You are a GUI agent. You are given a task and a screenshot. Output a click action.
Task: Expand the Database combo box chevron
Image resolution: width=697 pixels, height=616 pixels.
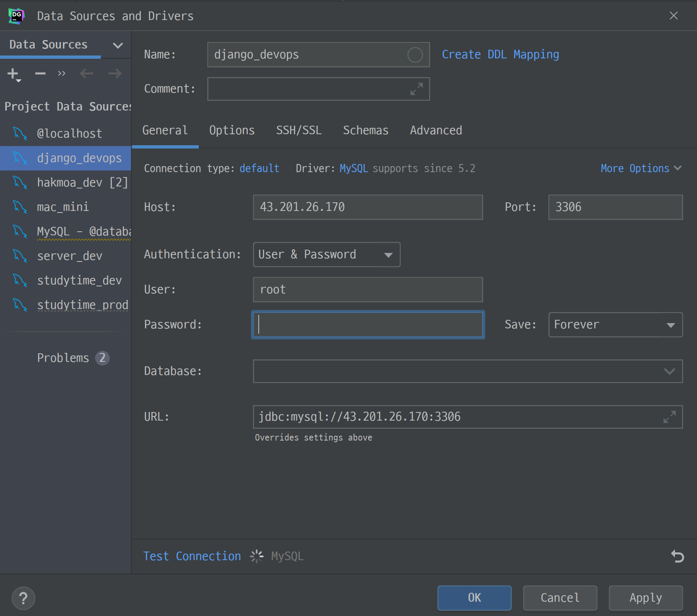(669, 371)
